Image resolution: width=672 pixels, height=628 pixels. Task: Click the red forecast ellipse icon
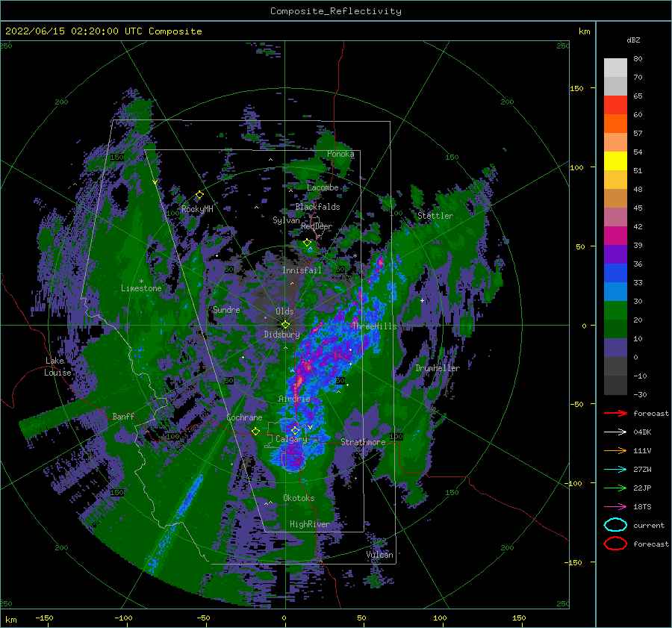click(x=615, y=544)
